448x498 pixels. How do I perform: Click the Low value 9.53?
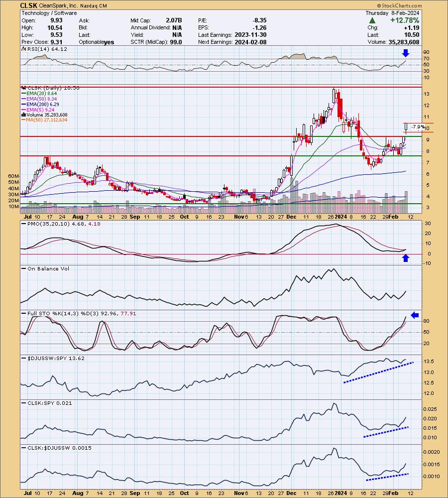pyautogui.click(x=57, y=35)
